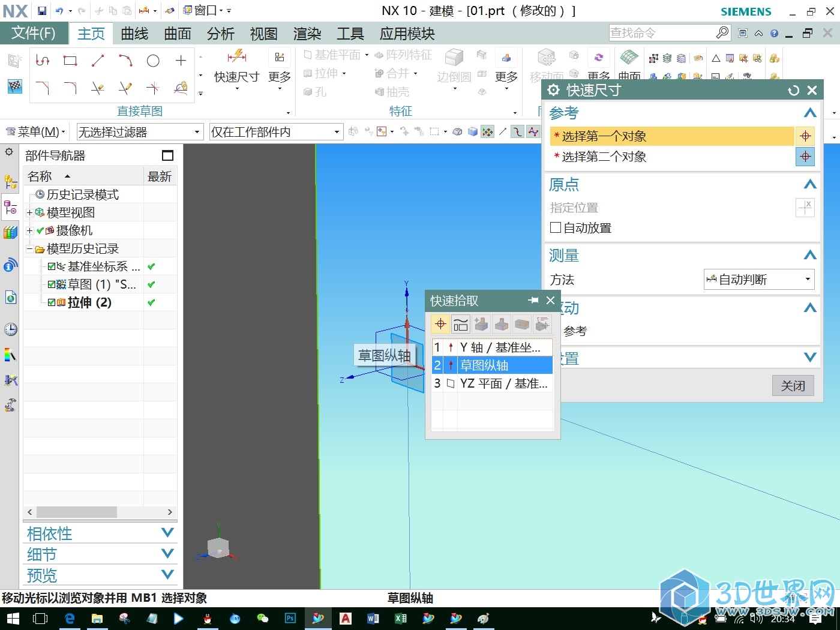Click the last filter icon in 快速拾取
840x630 pixels.
(x=542, y=324)
